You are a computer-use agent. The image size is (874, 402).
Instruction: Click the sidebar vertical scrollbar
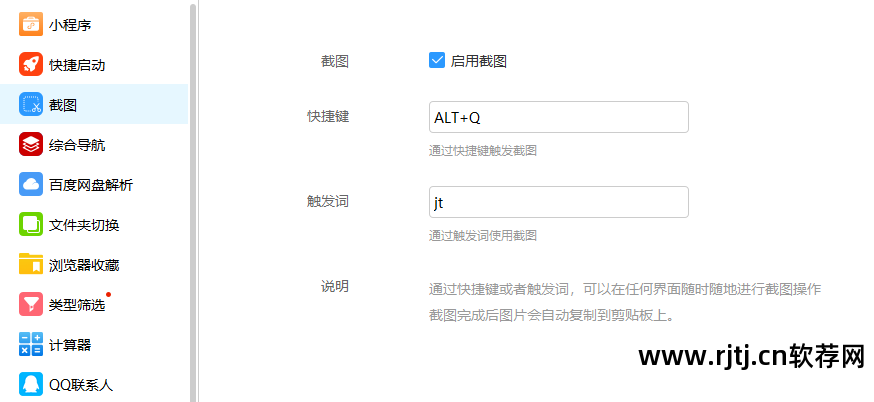click(x=193, y=201)
